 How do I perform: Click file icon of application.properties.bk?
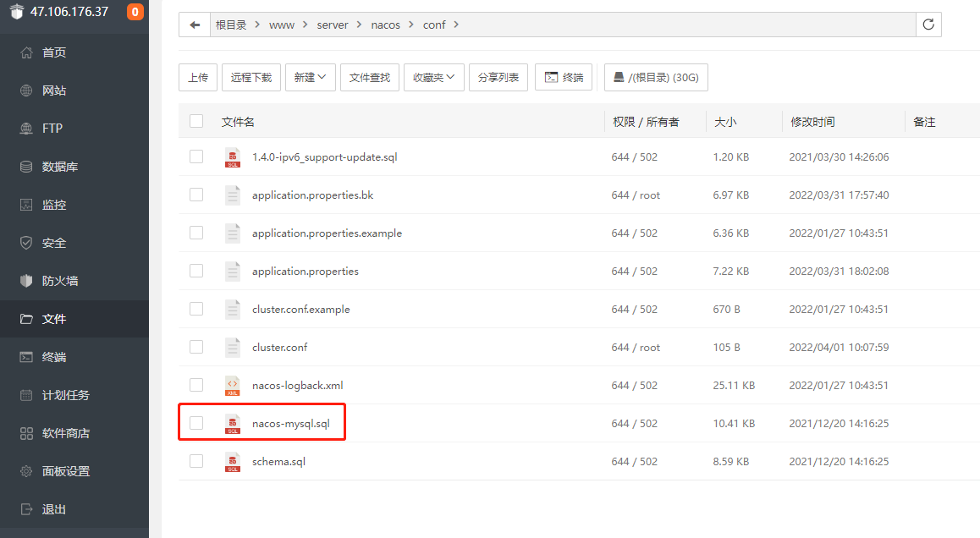coord(233,195)
